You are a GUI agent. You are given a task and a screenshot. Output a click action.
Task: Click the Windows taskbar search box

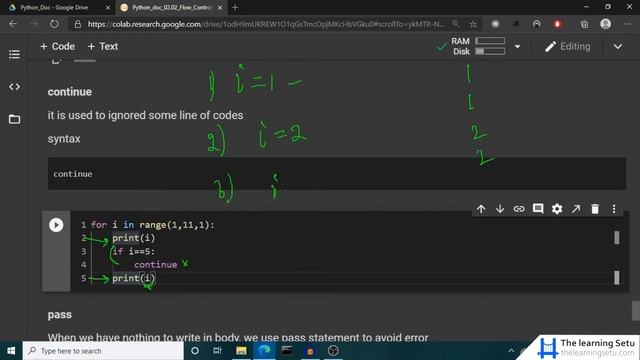(x=103, y=351)
